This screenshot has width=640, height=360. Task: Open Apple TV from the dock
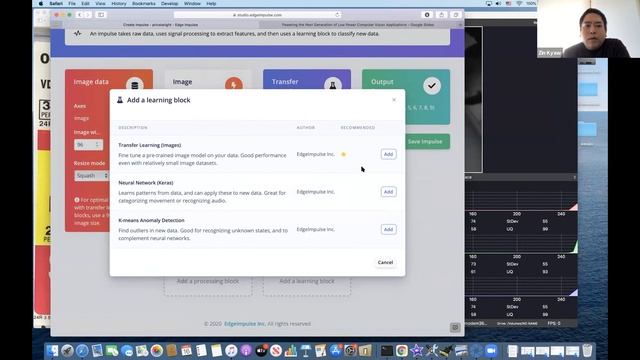pos(261,351)
